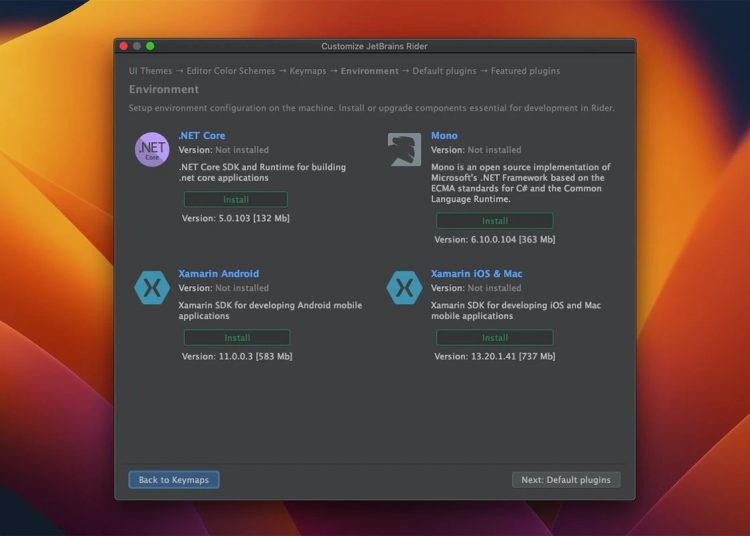Click the .NET Core purple logo icon

(152, 149)
